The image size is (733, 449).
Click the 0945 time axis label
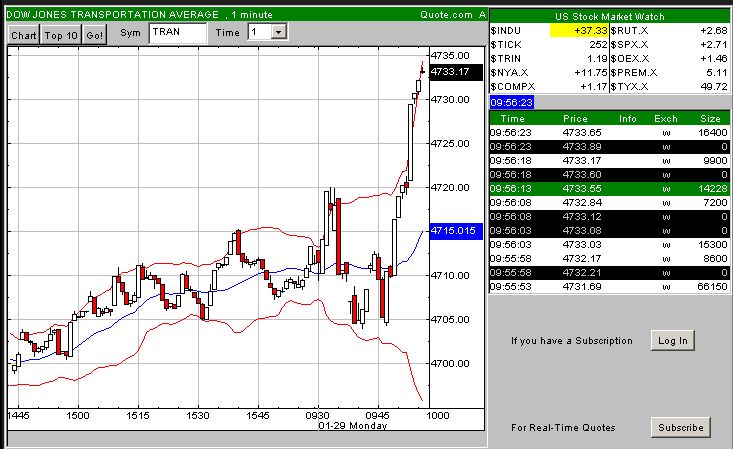point(378,415)
